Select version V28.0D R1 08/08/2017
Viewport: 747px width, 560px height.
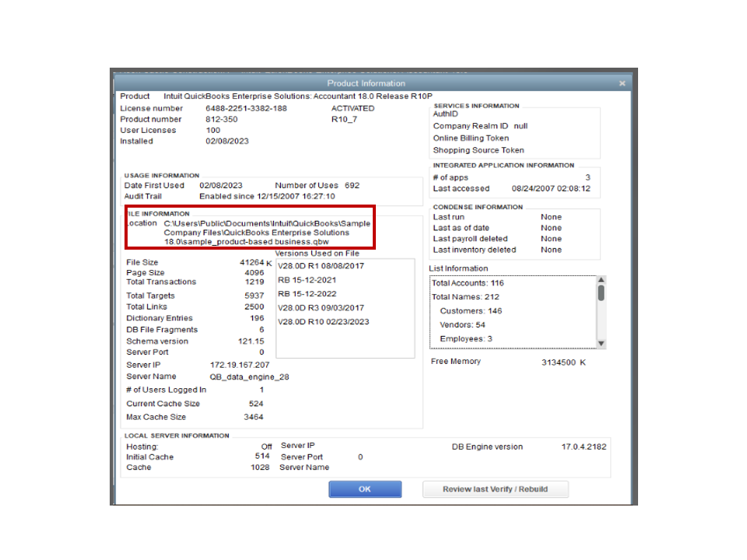[321, 266]
